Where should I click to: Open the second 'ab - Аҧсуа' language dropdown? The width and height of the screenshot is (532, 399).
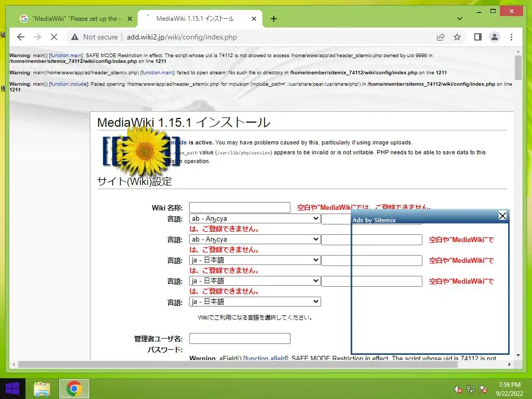point(255,239)
